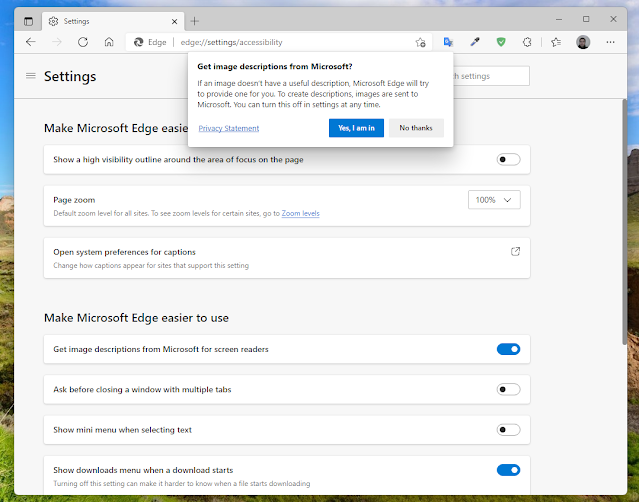Open the Extensions puzzle icon

[527, 42]
